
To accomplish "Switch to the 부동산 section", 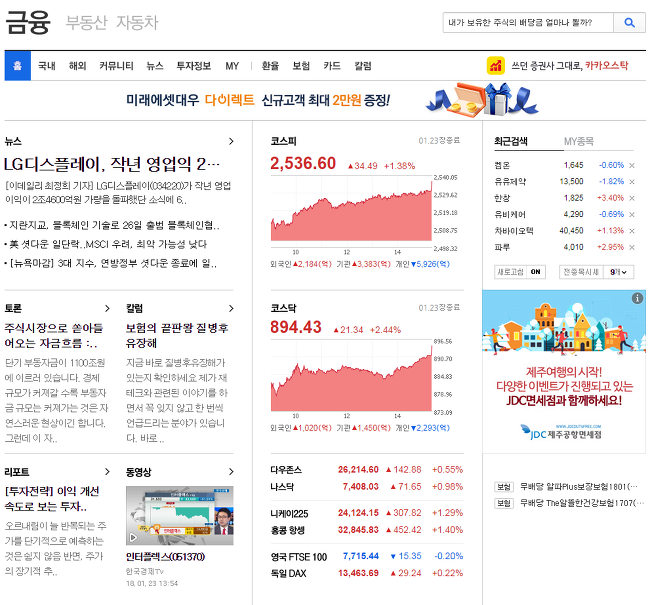I will (86, 22).
